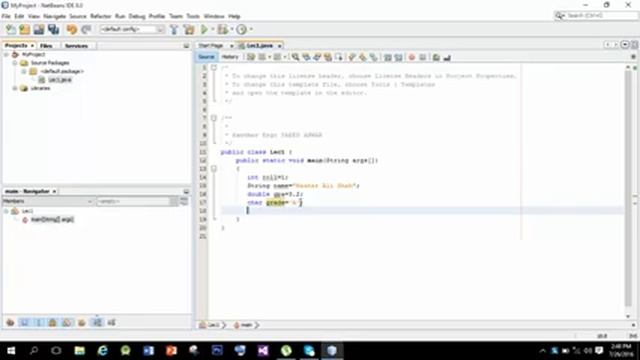The image size is (640, 360).
Task: Open the File menu
Action: tap(6, 16)
